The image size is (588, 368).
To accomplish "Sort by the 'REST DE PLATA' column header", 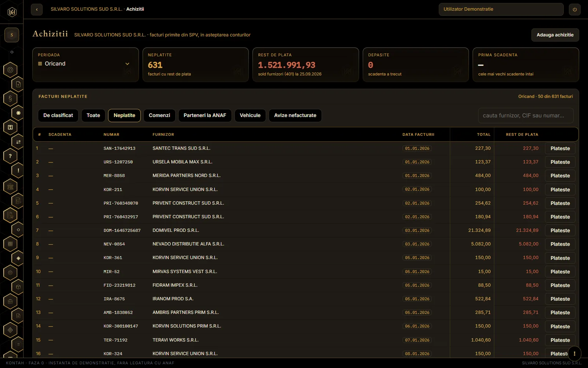I will pos(522,135).
